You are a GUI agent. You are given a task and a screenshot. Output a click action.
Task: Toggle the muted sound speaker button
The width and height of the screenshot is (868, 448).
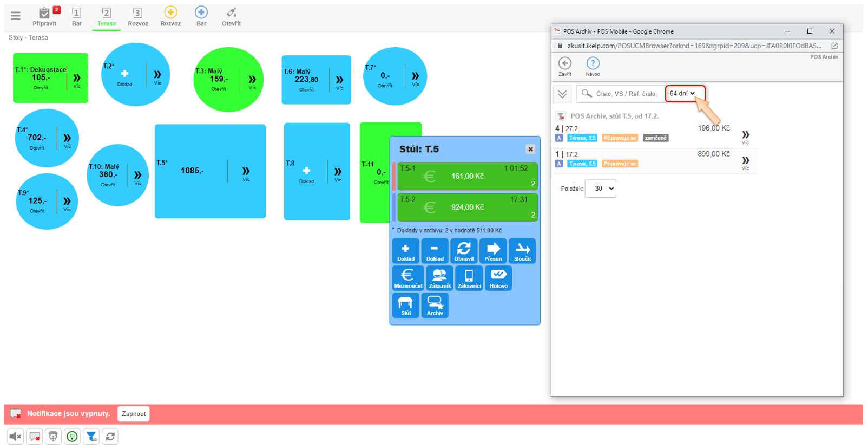point(15,437)
